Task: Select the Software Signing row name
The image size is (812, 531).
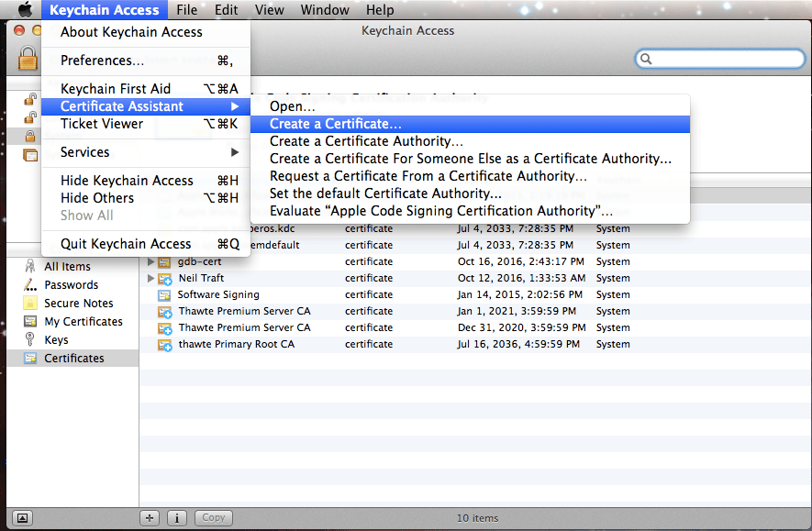Action: click(x=218, y=295)
